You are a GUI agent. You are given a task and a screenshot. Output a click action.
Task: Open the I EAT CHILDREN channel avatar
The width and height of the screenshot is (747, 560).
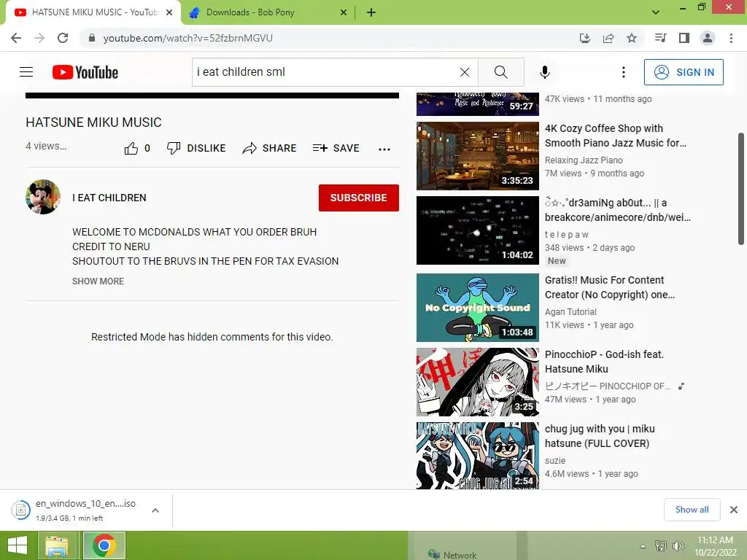point(43,197)
